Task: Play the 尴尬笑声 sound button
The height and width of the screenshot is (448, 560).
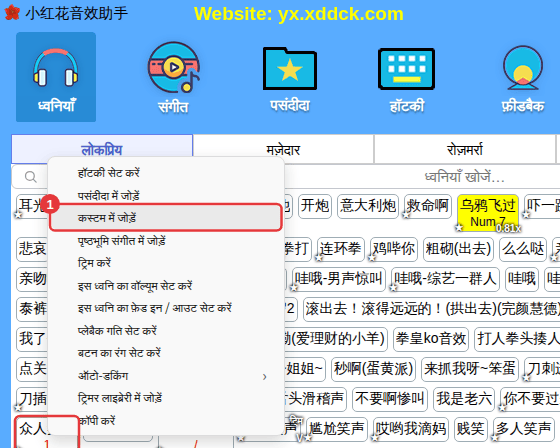Action: 337,429
